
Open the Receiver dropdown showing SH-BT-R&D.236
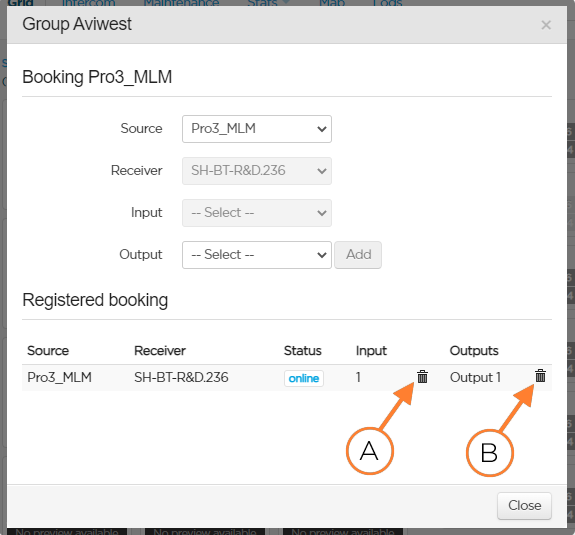(257, 171)
